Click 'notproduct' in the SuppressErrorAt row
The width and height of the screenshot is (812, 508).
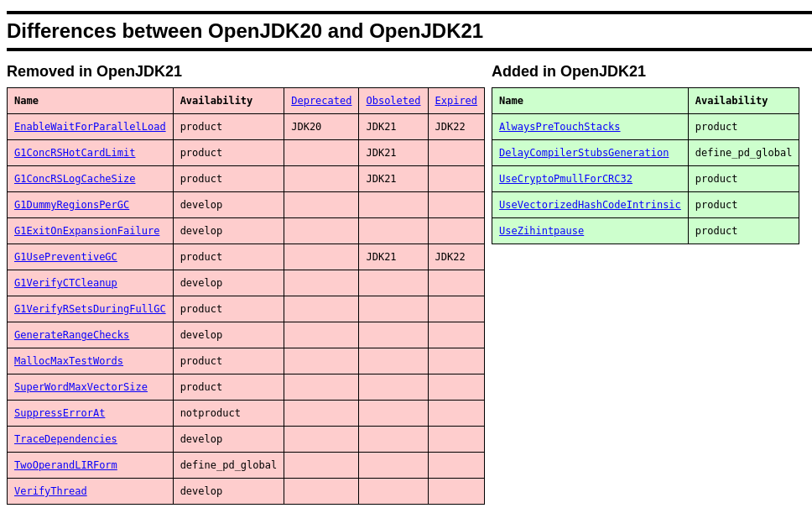pos(211,412)
